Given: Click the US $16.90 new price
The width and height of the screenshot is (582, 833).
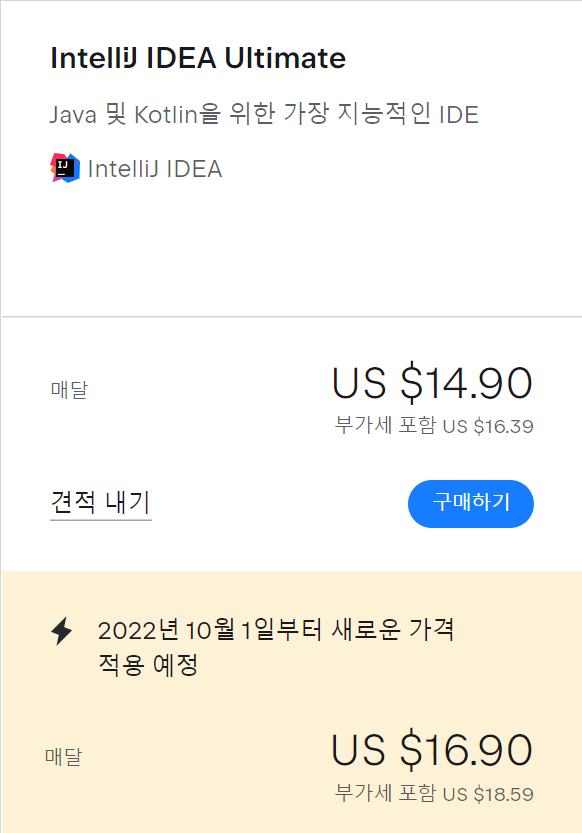Looking at the screenshot, I should (432, 750).
